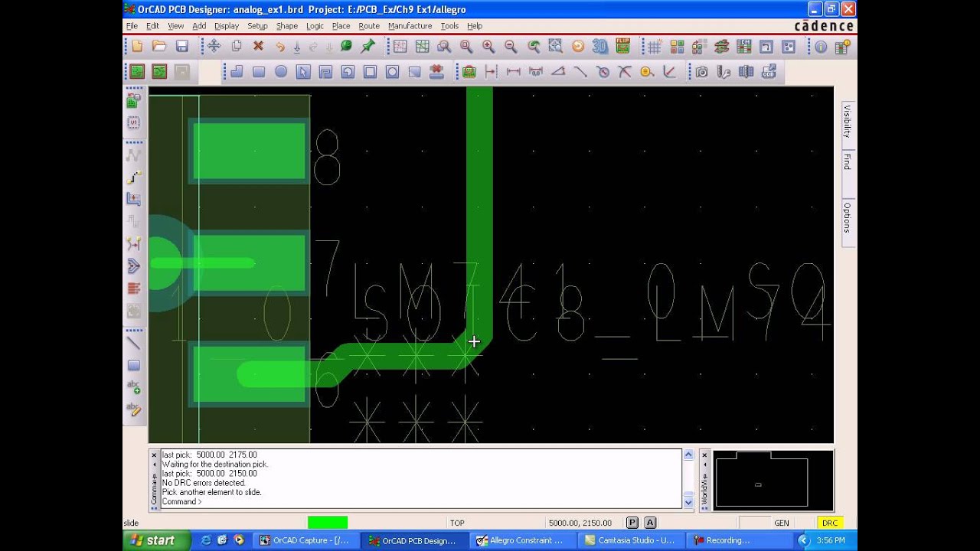Click the New file icon

(137, 47)
